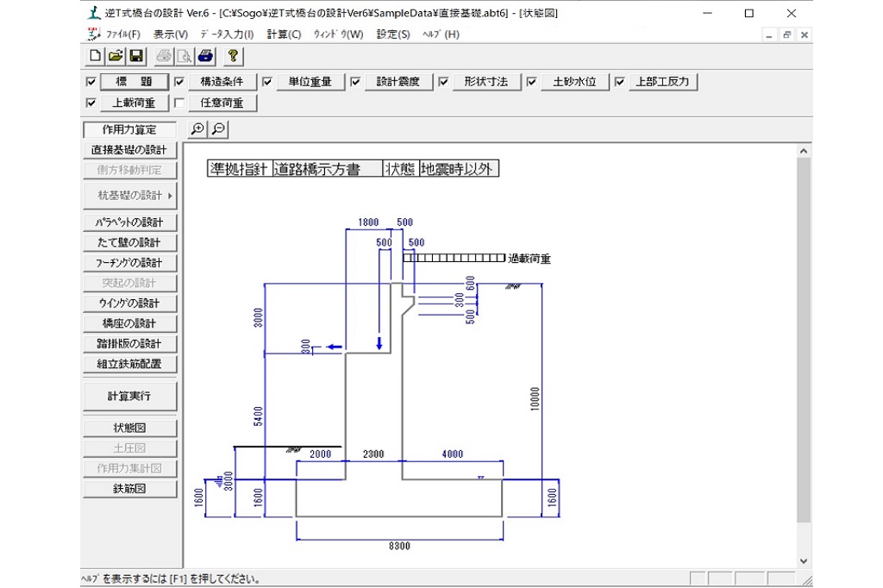883x588 pixels.
Task: Select the 踏掛版の設計 sidebar button
Action: (129, 343)
